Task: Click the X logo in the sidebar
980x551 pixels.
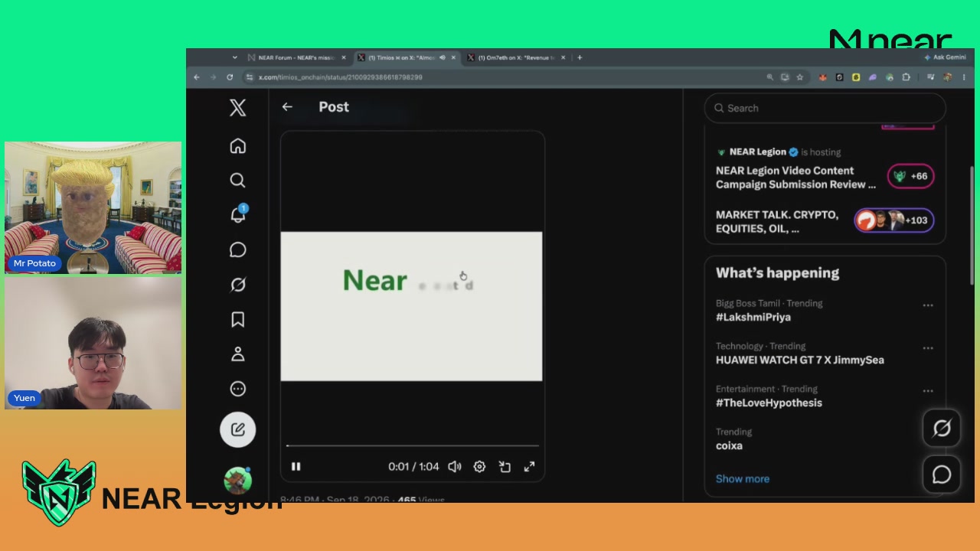Action: click(237, 107)
